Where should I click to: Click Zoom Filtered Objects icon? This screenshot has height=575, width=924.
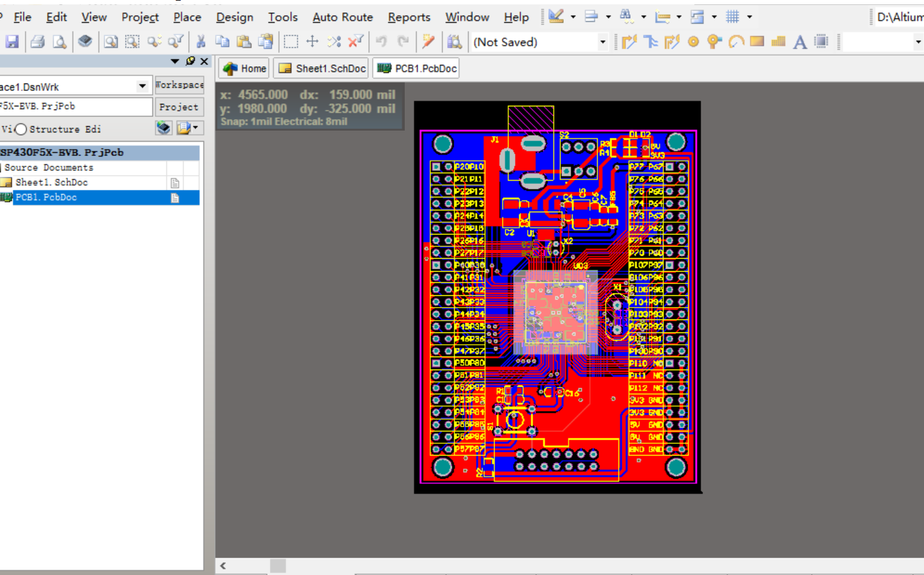[176, 42]
